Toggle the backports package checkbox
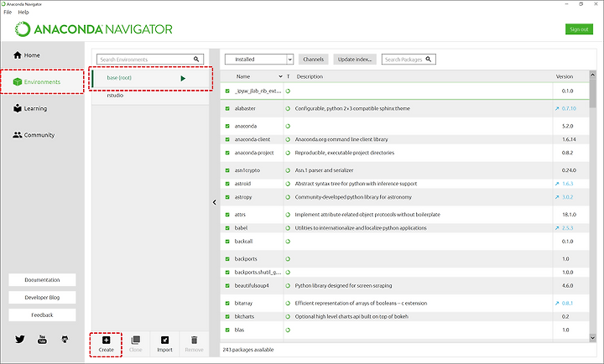Image resolution: width=604 pixels, height=364 pixels. 227,259
